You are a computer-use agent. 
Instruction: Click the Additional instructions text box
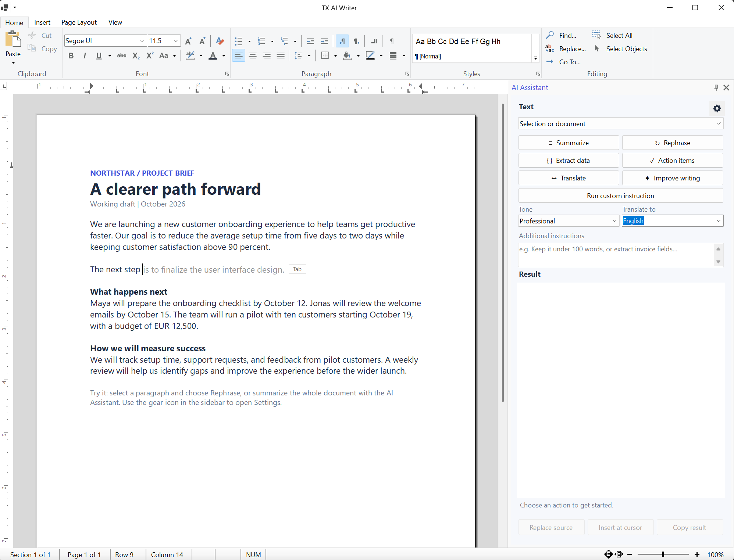tap(616, 255)
